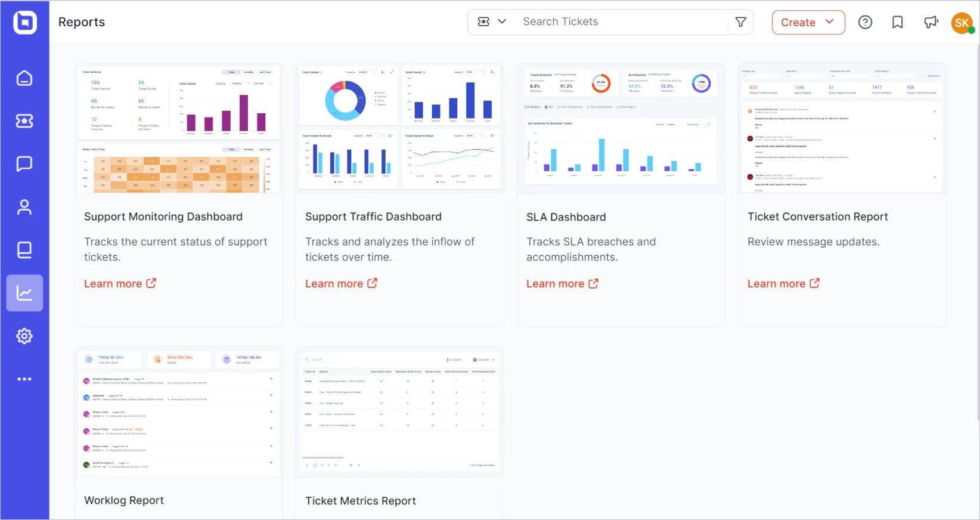Click external link icon for Support Monitoring

coord(151,283)
